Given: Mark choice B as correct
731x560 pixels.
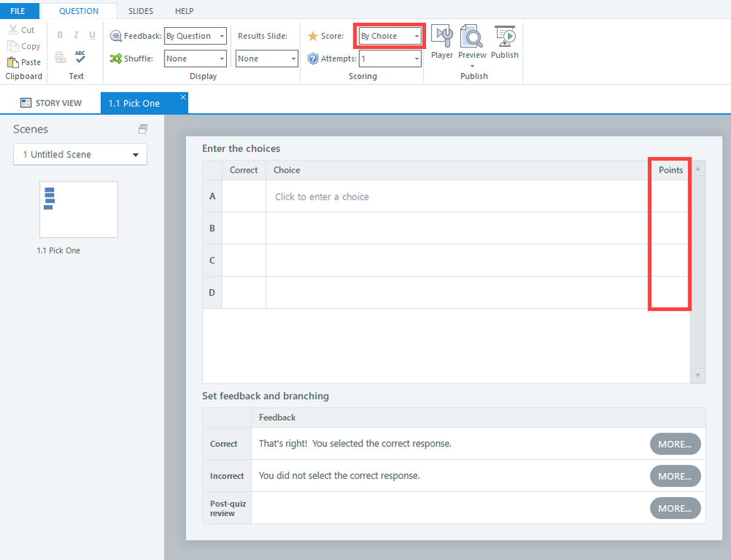Looking at the screenshot, I should tap(244, 228).
